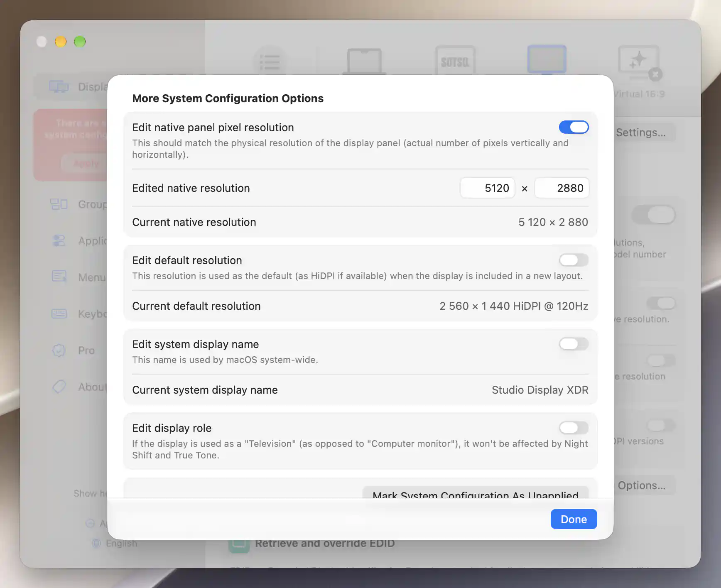Click the Retrieve and override EDID icon
The image size is (721, 588).
239,546
